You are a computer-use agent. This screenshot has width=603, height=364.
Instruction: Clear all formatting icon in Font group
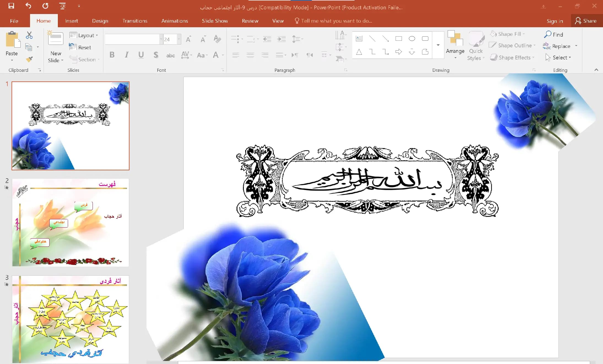tap(217, 39)
